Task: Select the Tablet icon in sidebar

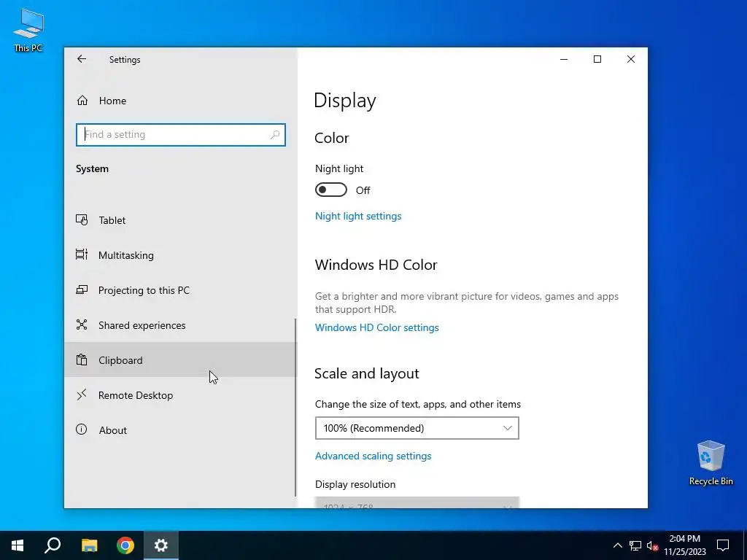Action: [82, 220]
